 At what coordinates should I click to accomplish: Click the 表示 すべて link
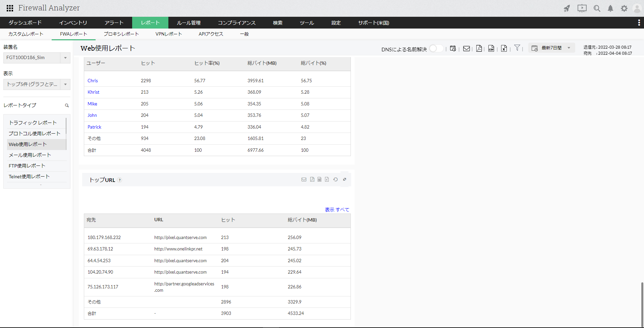[337, 210]
